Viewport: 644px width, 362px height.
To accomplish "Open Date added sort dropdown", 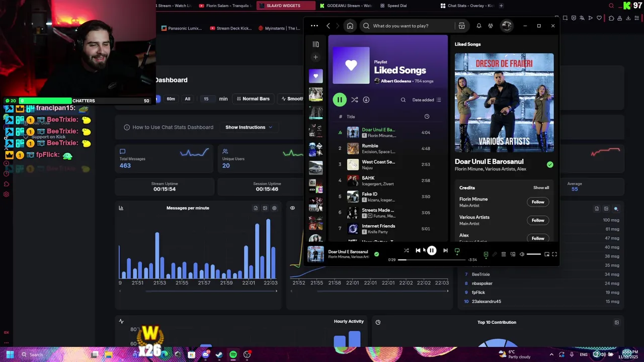I will click(427, 100).
